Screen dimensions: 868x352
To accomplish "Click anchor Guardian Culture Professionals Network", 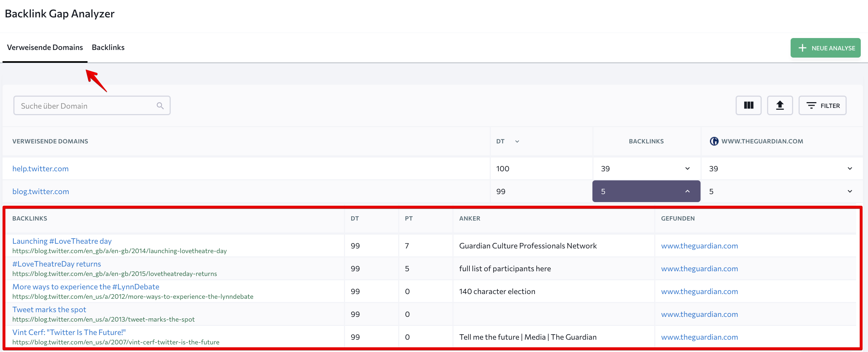I will pos(528,246).
